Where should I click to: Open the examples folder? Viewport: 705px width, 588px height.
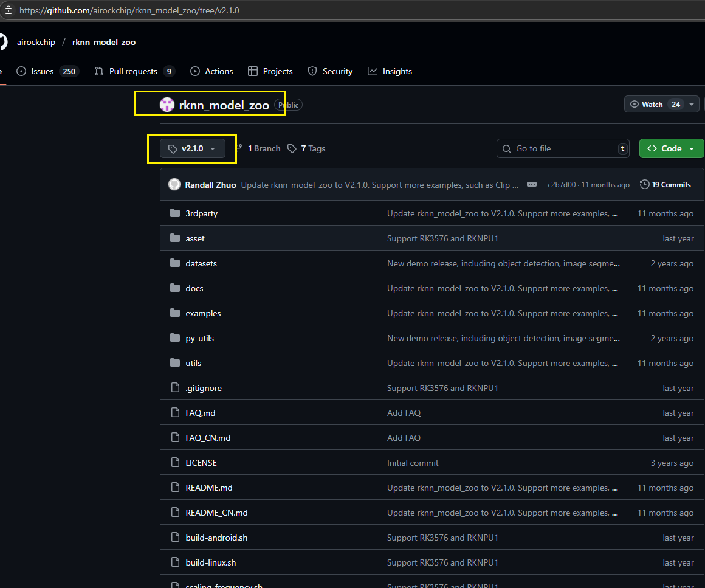(x=203, y=314)
